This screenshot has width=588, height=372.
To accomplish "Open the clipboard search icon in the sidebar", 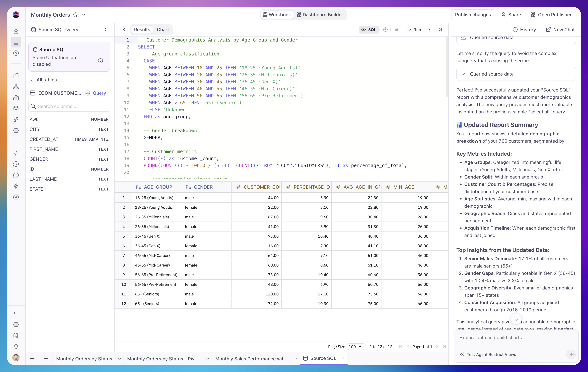I will 16,335.
